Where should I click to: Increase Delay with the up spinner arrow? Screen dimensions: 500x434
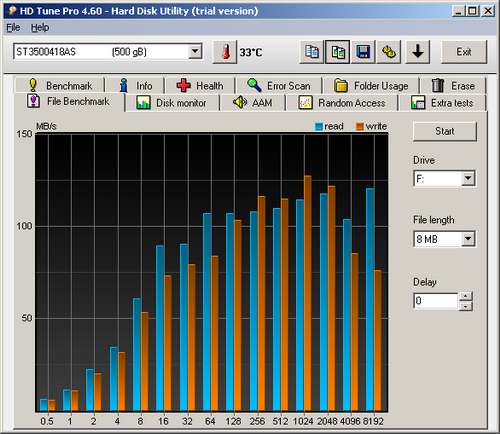(x=466, y=296)
